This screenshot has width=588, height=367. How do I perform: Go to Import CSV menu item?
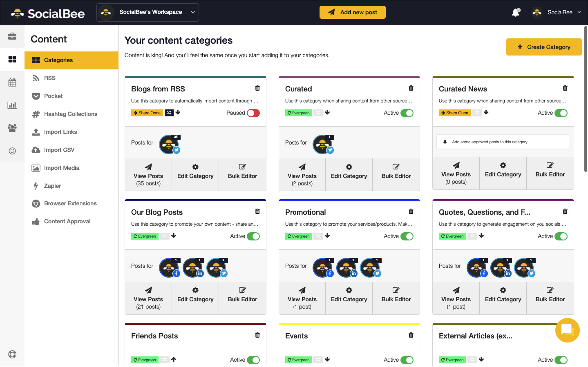(59, 150)
